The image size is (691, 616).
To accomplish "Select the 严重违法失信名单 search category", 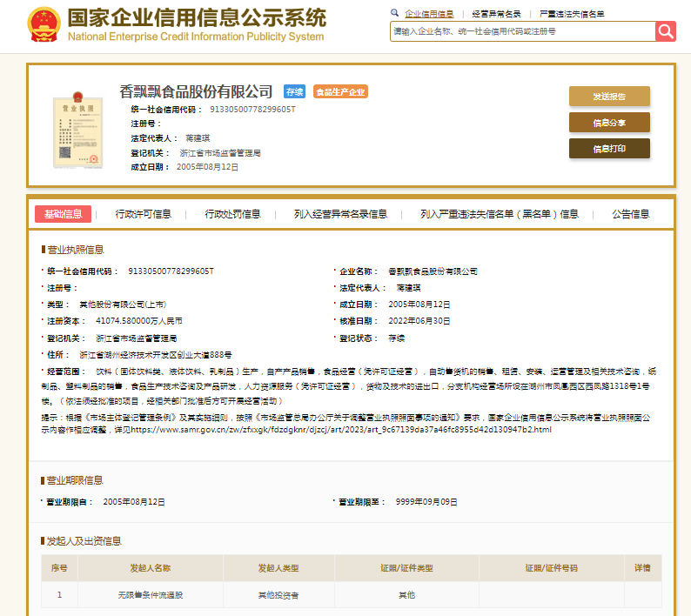I will [x=572, y=14].
